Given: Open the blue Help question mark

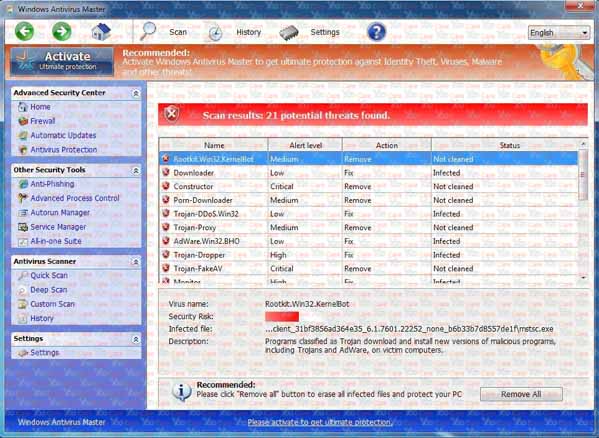Looking at the screenshot, I should pos(376,32).
